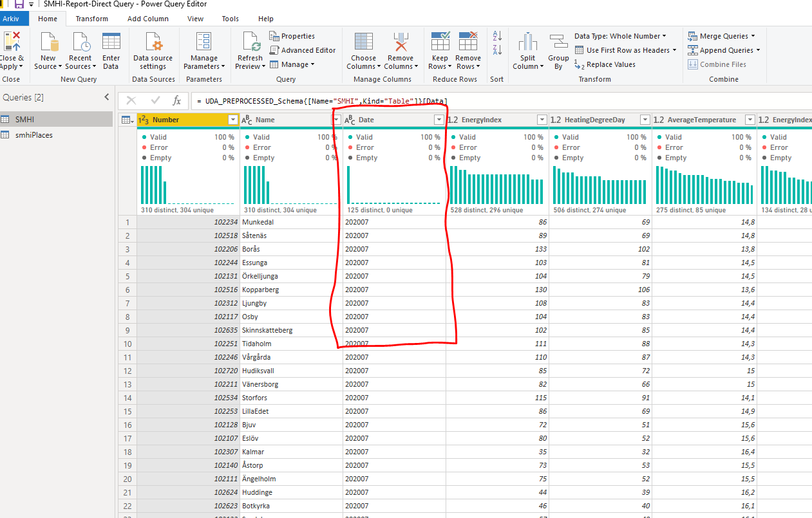This screenshot has height=518, width=812.
Task: Click into the formula bar
Action: [501, 101]
